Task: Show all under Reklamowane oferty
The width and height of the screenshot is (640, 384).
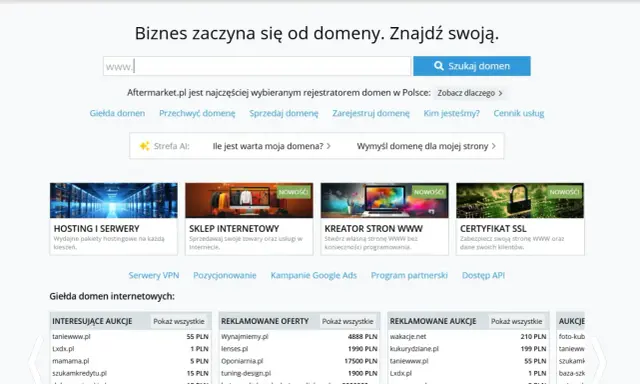Action: [348, 322]
